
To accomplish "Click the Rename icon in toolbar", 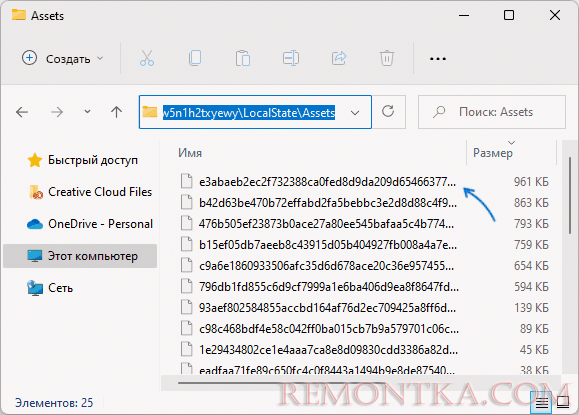I will click(291, 58).
